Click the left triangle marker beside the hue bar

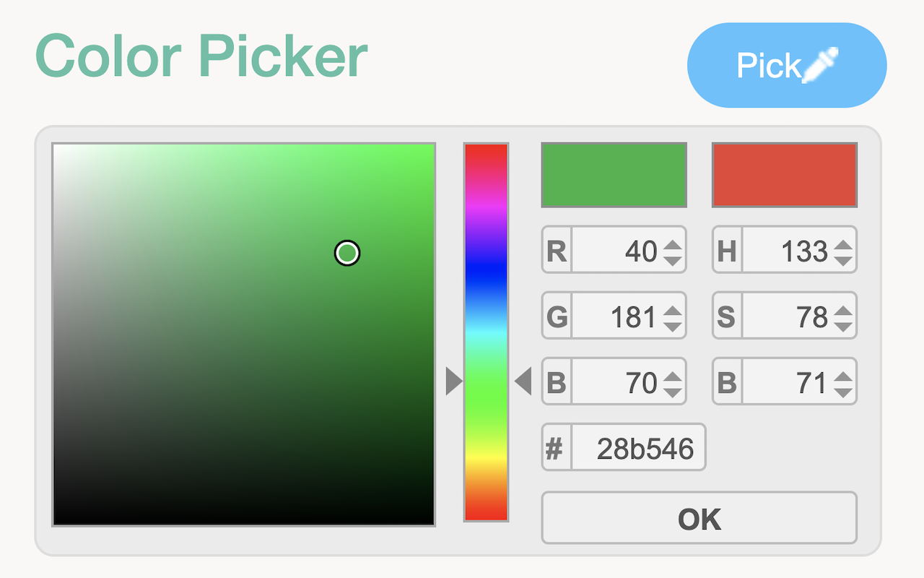pyautogui.click(x=453, y=381)
